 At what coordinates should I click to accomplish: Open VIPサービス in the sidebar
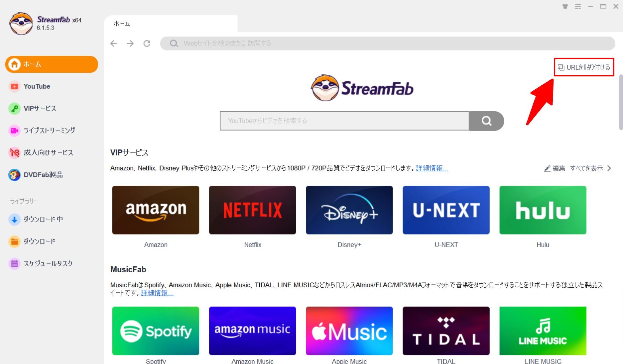[x=40, y=108]
